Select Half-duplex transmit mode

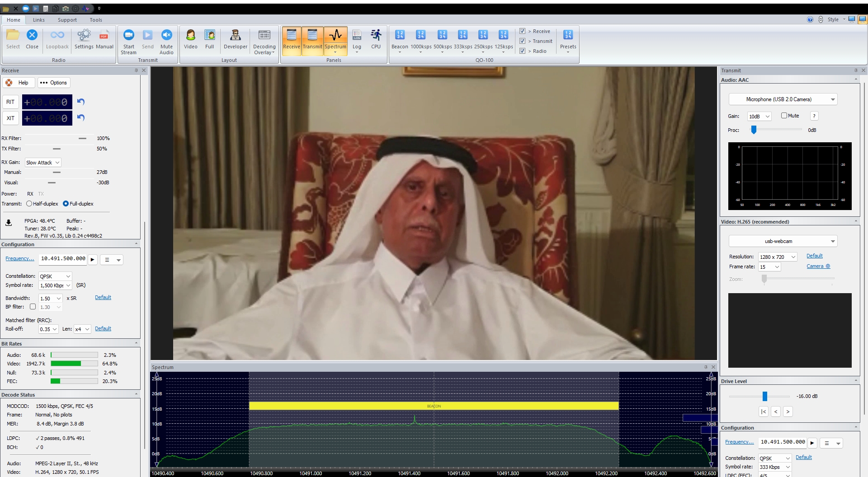(x=29, y=204)
